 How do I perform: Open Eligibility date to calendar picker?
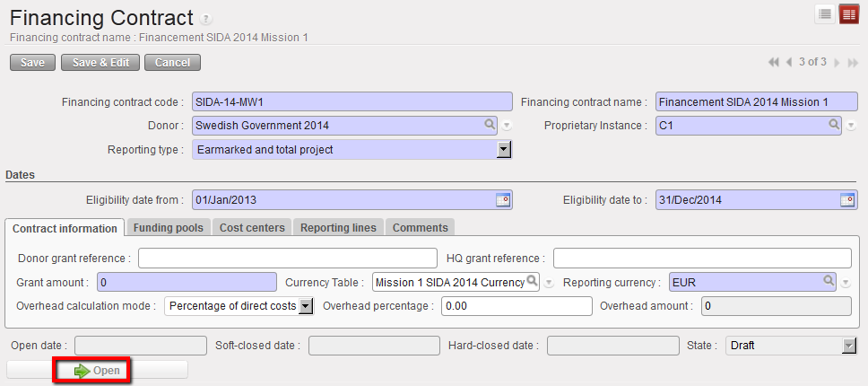846,199
